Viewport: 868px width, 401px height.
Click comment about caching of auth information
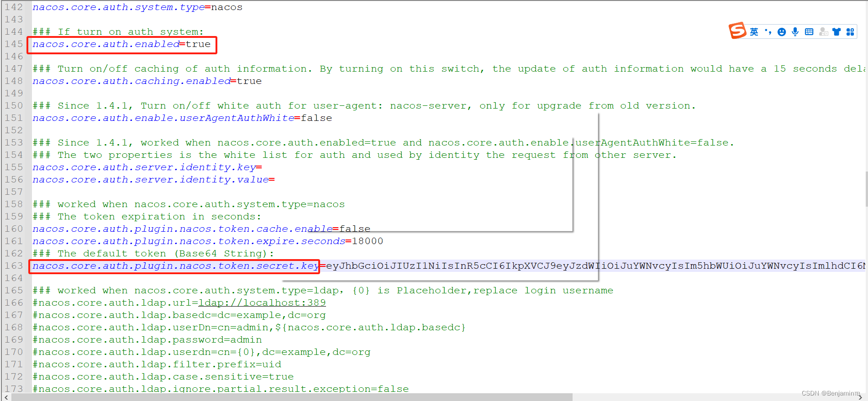tap(449, 69)
